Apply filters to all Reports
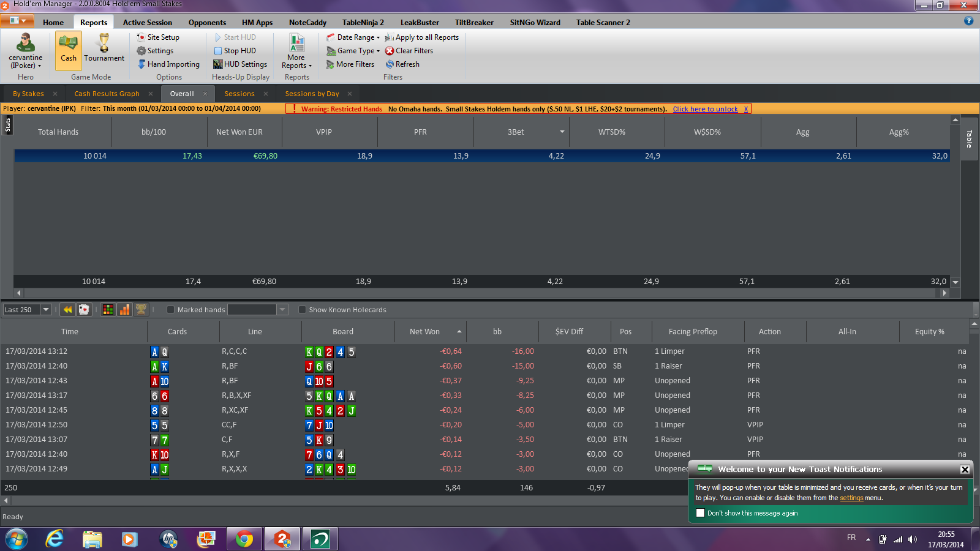The height and width of the screenshot is (551, 980). click(422, 37)
